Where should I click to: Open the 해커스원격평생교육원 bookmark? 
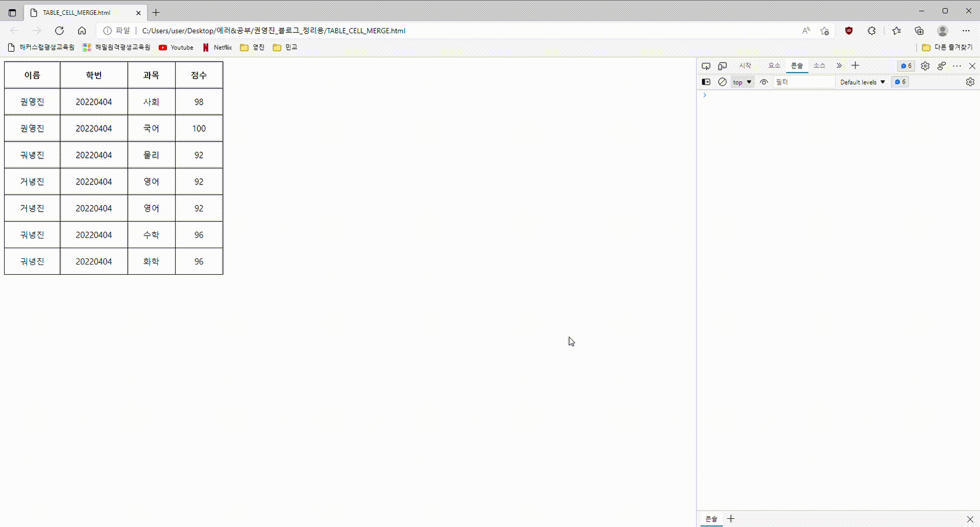41,47
